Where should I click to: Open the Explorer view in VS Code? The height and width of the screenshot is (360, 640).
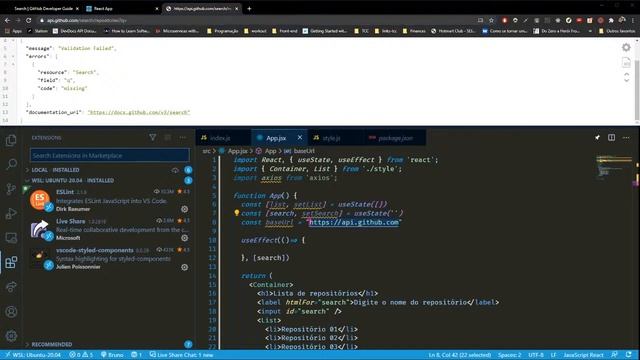pyautogui.click(x=11, y=140)
